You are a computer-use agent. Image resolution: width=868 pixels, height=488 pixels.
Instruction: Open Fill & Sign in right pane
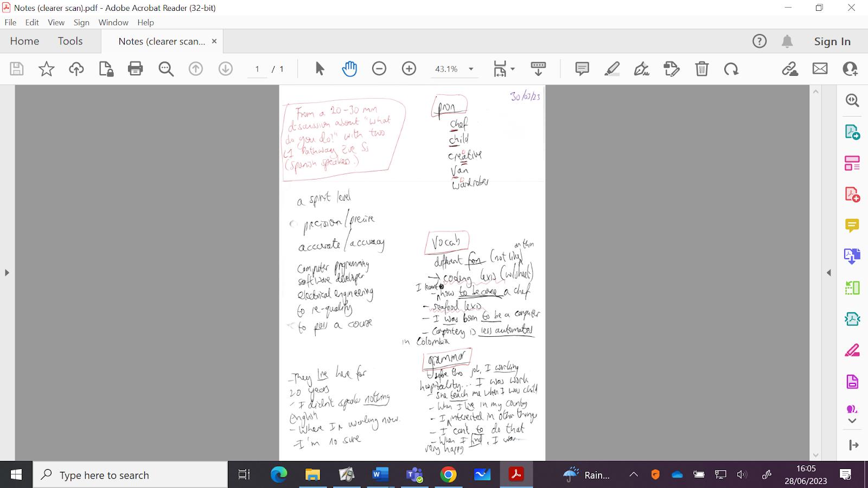[852, 350]
